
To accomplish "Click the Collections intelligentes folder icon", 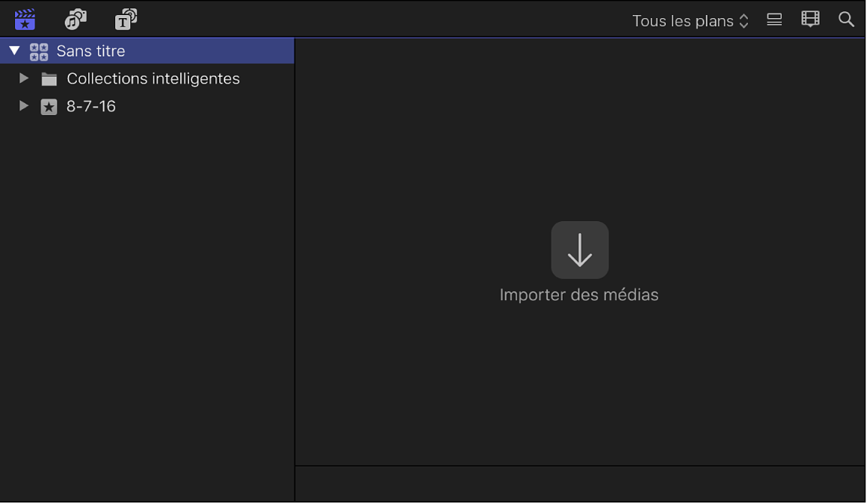I will pos(48,77).
